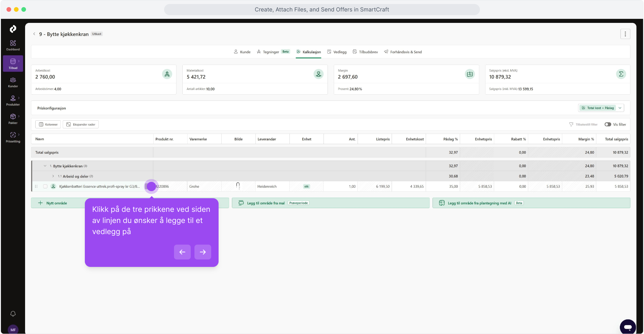Screen dimensions: 644x334
Task: Click the faucet image thumbnail in Bilde column
Action: tap(238, 186)
